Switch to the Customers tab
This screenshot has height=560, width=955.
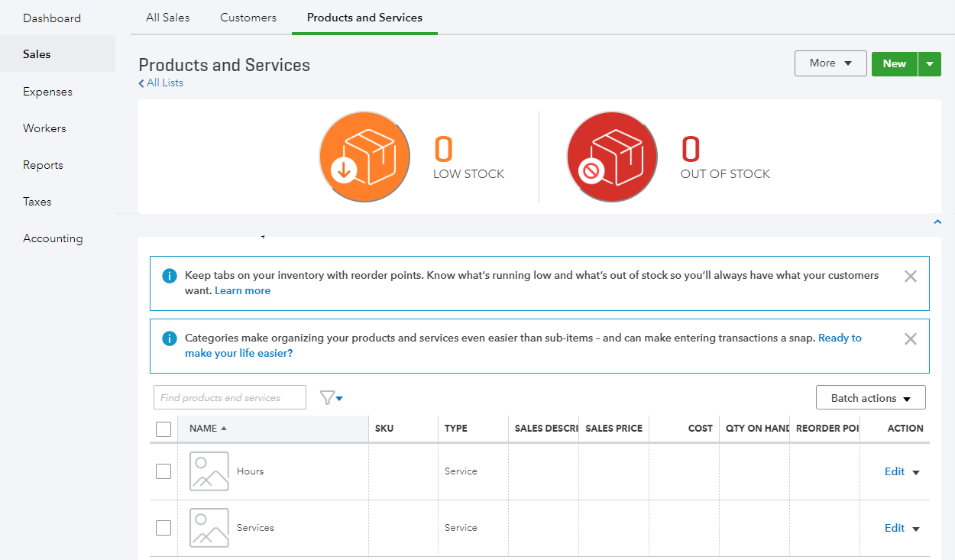(x=248, y=17)
